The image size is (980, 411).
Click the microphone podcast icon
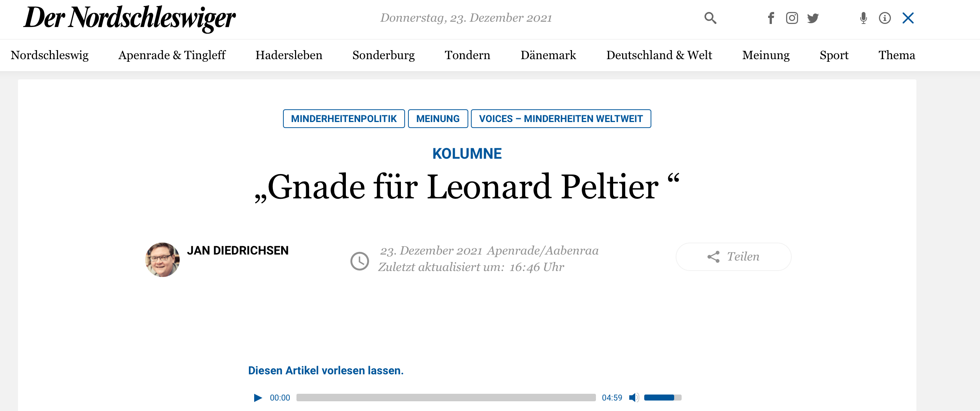864,18
